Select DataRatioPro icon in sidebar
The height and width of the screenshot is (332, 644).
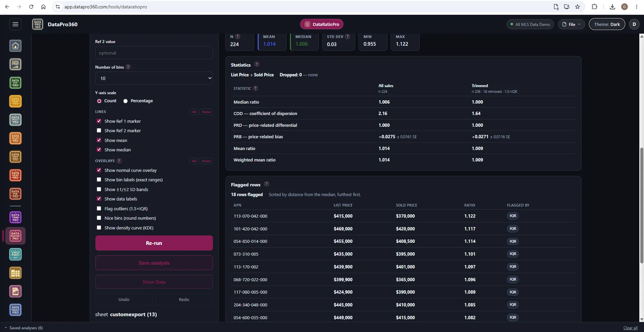point(15,236)
